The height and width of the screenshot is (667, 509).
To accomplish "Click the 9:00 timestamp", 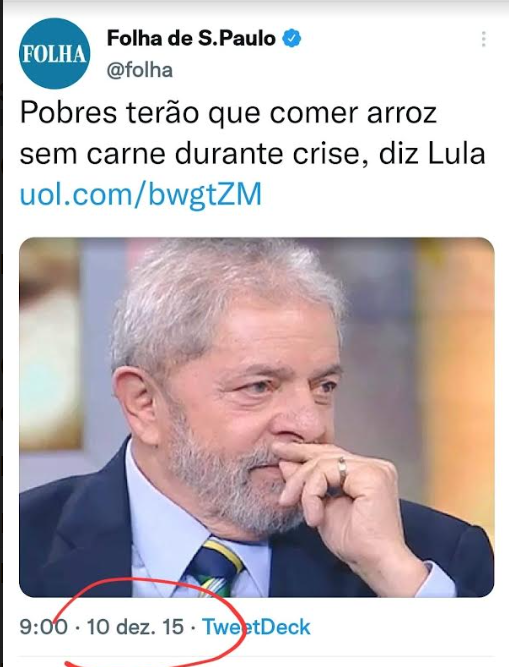I will 43,627.
